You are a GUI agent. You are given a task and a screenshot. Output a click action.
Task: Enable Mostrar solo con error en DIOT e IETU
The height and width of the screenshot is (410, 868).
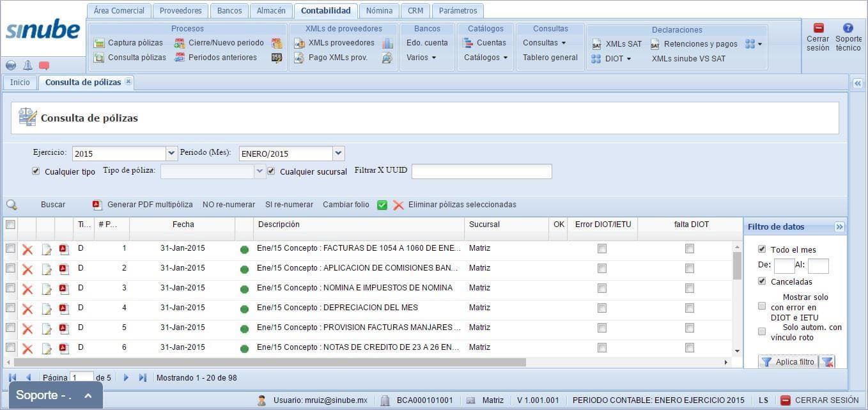[x=762, y=306]
